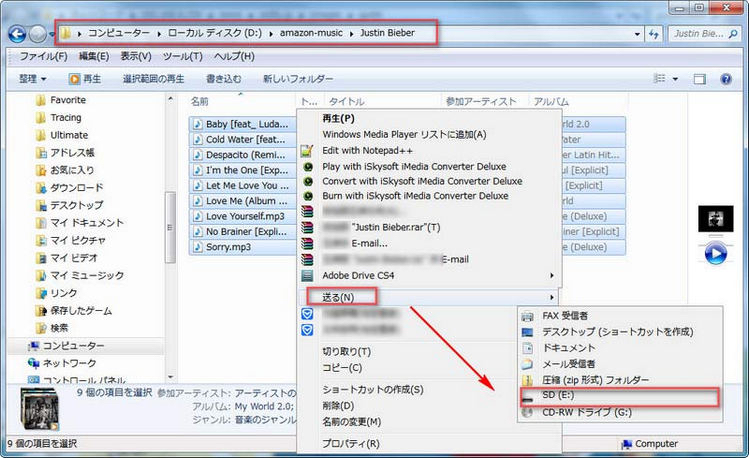Click 書き込む toolbar button
The height and width of the screenshot is (458, 749).
coord(224,79)
